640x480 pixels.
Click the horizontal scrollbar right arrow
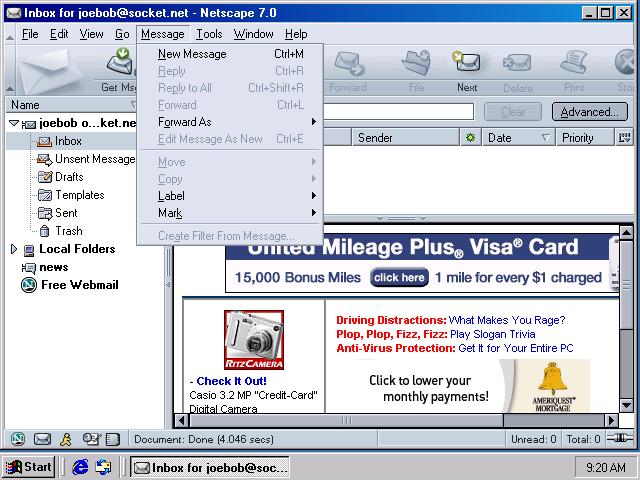click(611, 420)
